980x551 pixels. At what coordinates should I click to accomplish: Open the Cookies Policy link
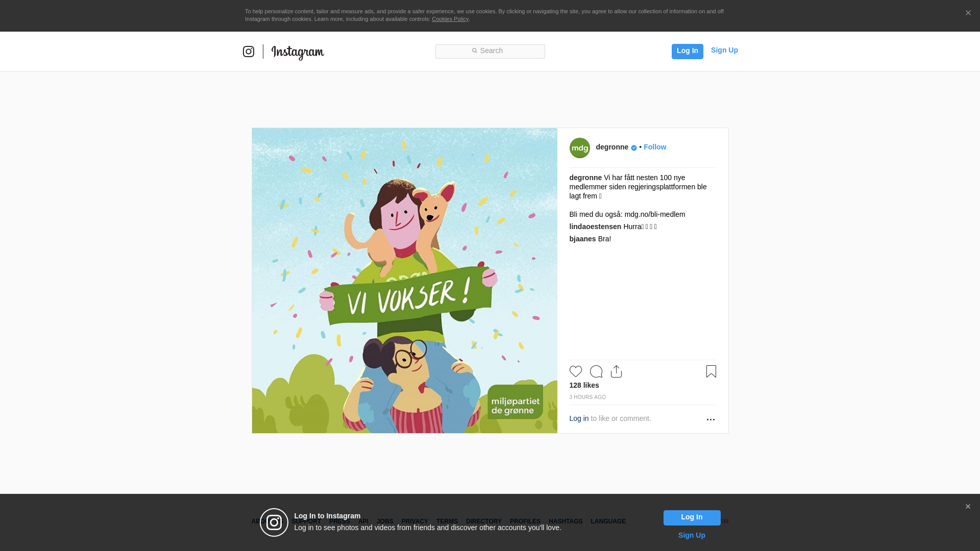pos(450,19)
